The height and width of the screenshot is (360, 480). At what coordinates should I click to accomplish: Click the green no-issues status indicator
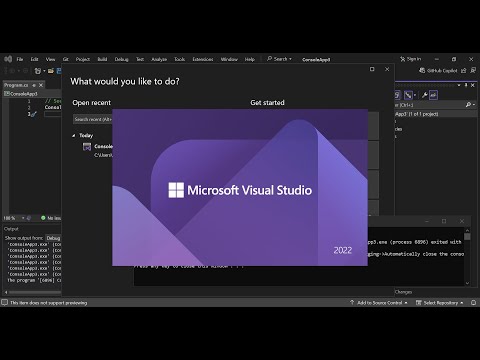[43, 218]
